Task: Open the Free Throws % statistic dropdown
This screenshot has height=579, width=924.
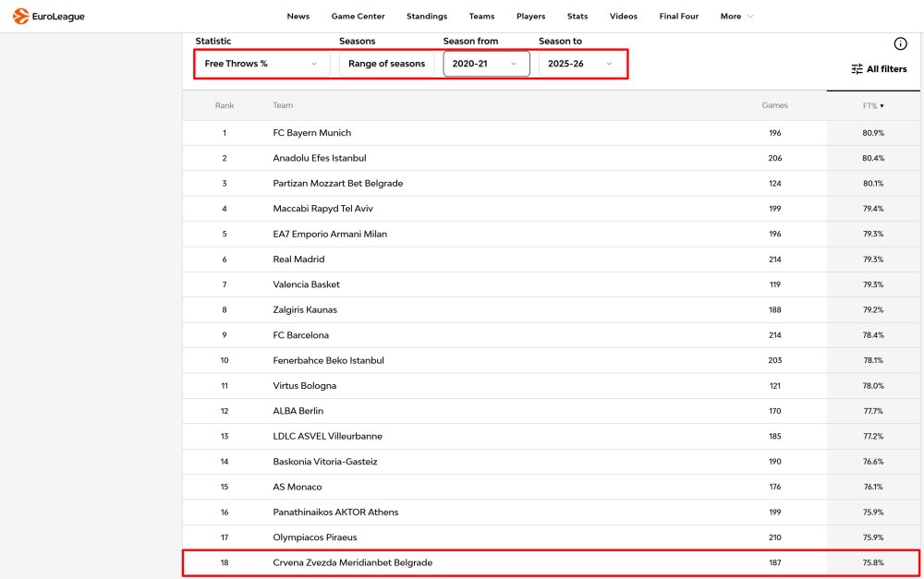Action: pos(261,64)
